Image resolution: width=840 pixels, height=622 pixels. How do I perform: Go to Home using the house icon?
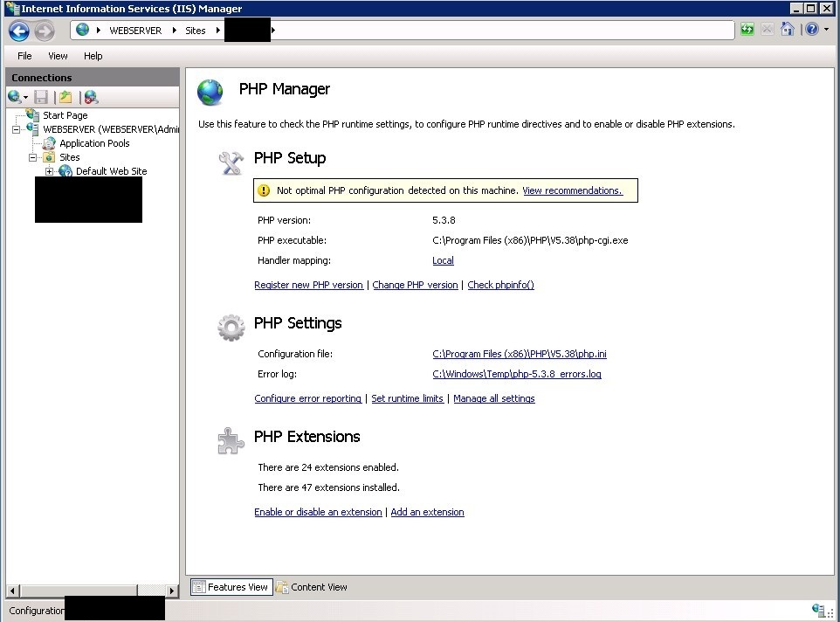[788, 29]
